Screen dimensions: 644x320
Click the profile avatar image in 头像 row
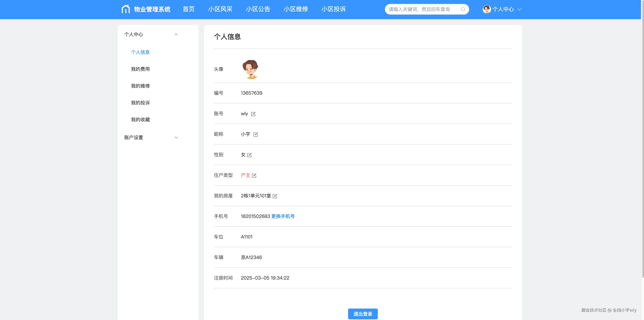pos(251,69)
